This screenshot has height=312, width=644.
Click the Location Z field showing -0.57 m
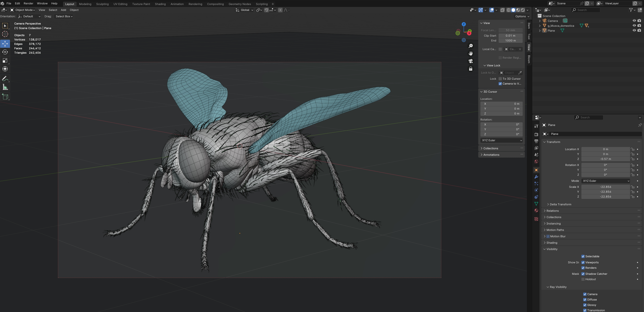pos(605,159)
